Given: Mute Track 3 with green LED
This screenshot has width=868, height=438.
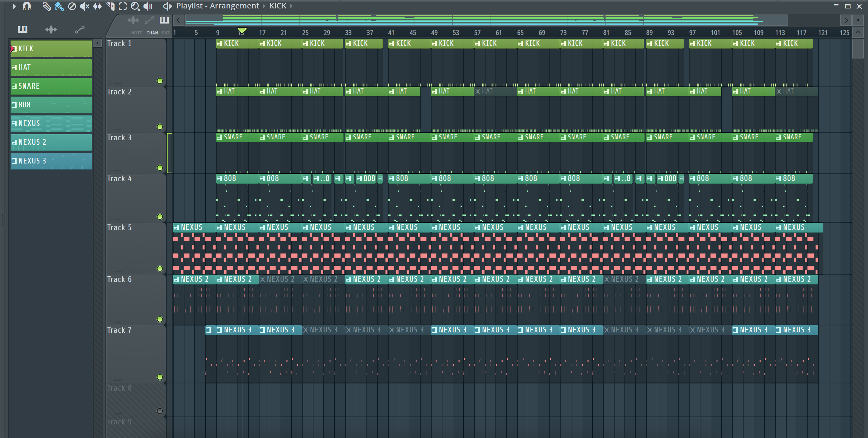Looking at the screenshot, I should 160,168.
